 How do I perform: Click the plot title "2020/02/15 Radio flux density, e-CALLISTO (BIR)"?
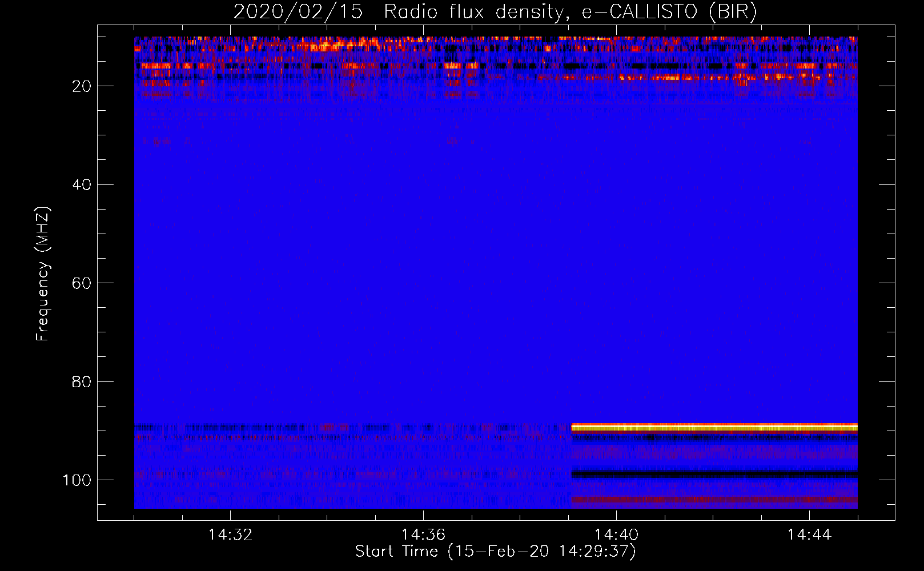[x=495, y=11]
